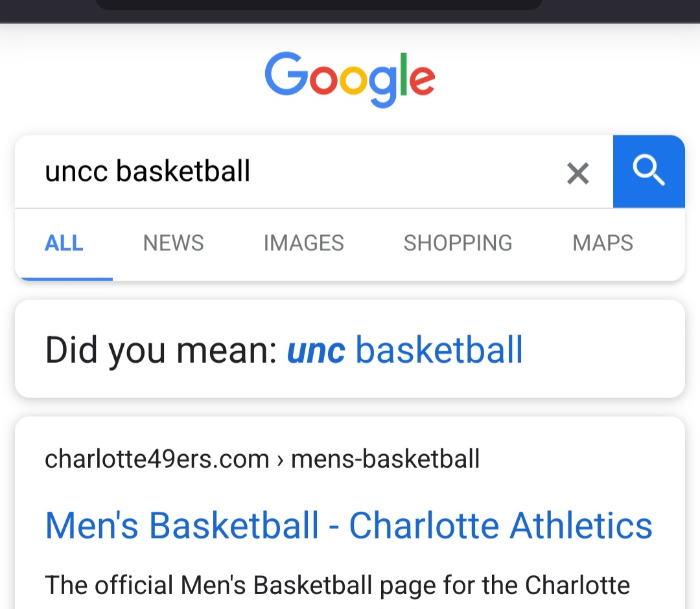Screen dimensions: 700x609
Task: Click the breadcrumb arrow after charlotte49ers.com
Action: click(281, 459)
